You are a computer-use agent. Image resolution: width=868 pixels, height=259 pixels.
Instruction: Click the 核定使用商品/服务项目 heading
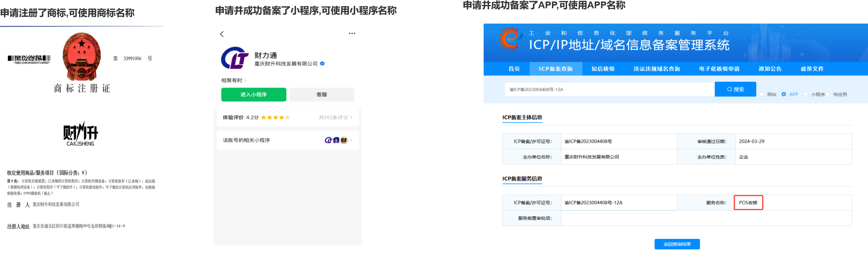47,173
